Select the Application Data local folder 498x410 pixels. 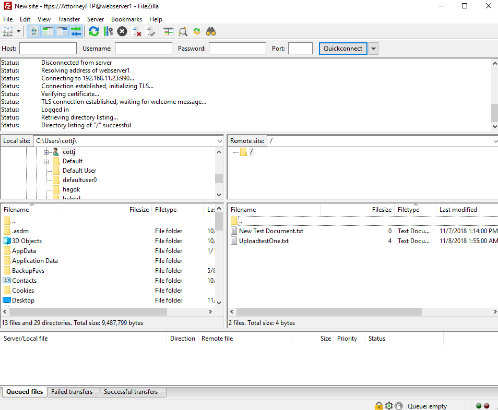coord(35,261)
